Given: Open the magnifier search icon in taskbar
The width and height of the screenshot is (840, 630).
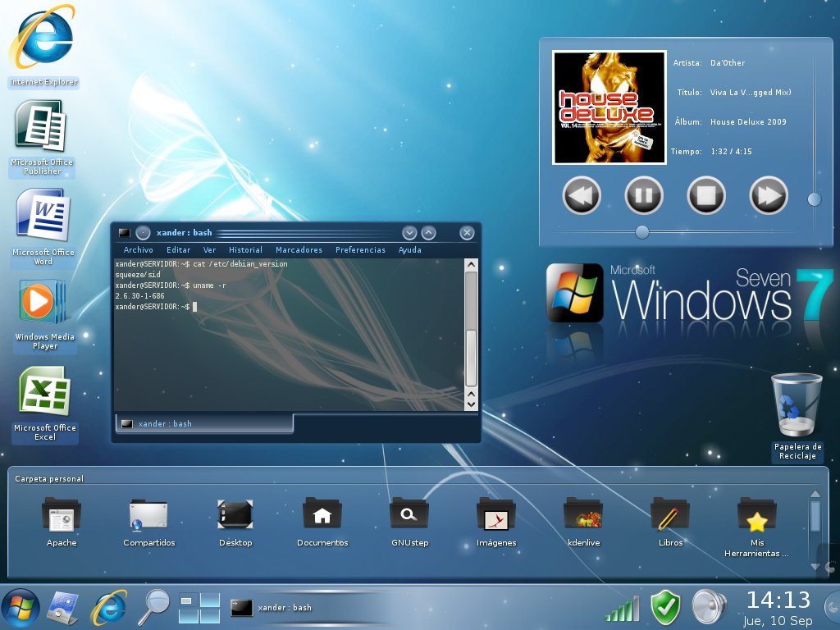Looking at the screenshot, I should (154, 606).
